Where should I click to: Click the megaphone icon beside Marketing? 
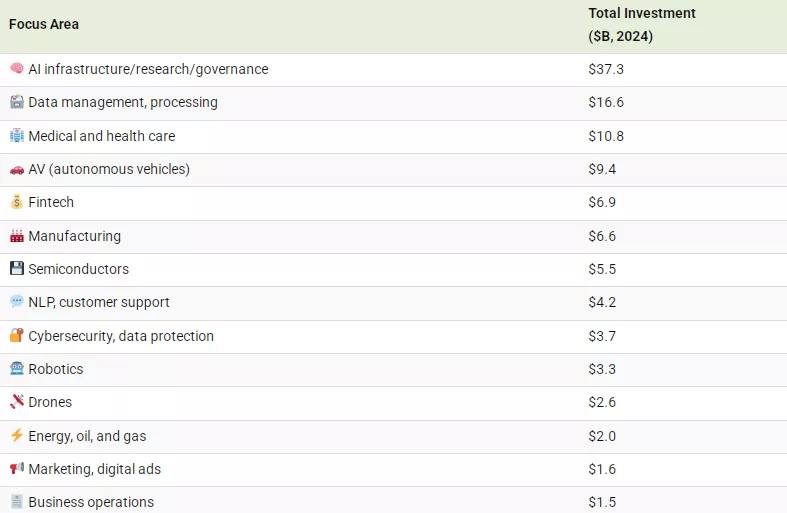[16, 469]
